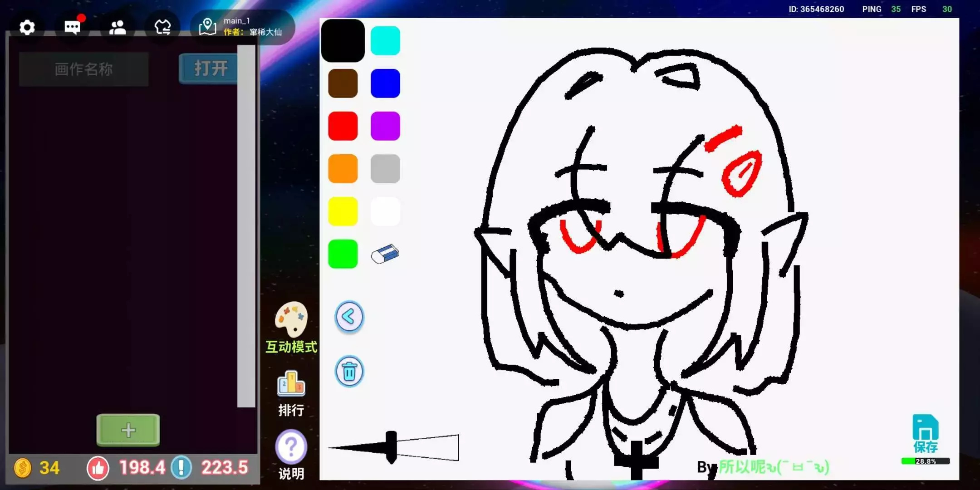
Task: Select the cyan color swatch
Action: [x=385, y=41]
